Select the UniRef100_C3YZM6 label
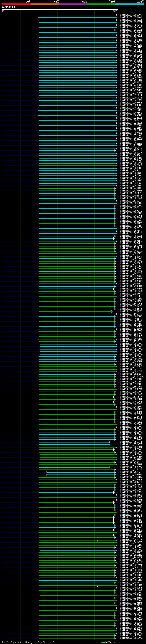The image size is (146, 644). 131,502
